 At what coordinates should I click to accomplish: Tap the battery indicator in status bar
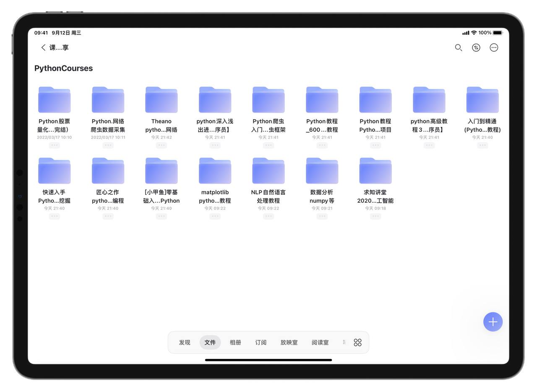(x=498, y=33)
